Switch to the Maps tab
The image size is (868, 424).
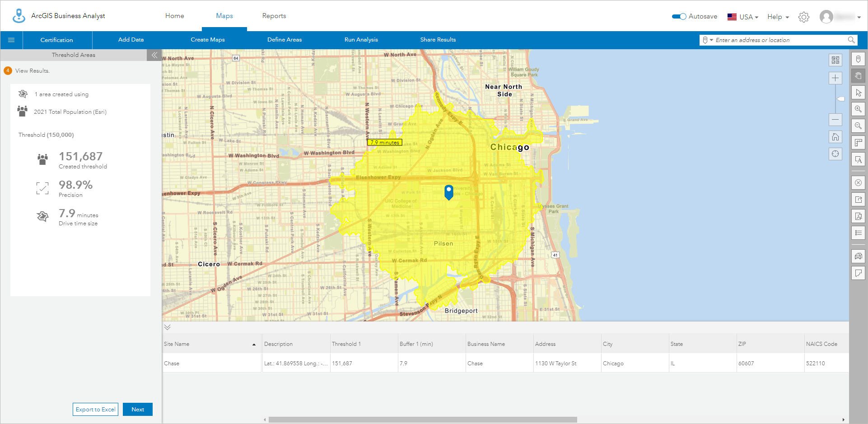pos(224,16)
